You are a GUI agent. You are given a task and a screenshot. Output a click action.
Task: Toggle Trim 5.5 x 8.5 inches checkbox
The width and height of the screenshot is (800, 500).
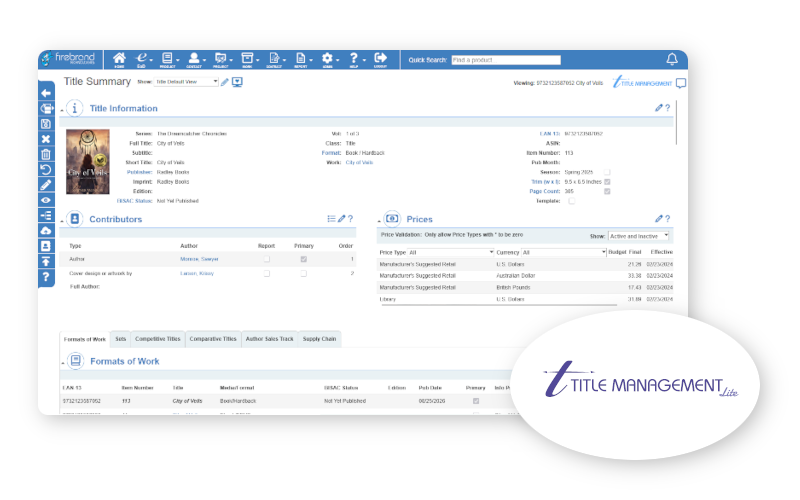point(607,182)
